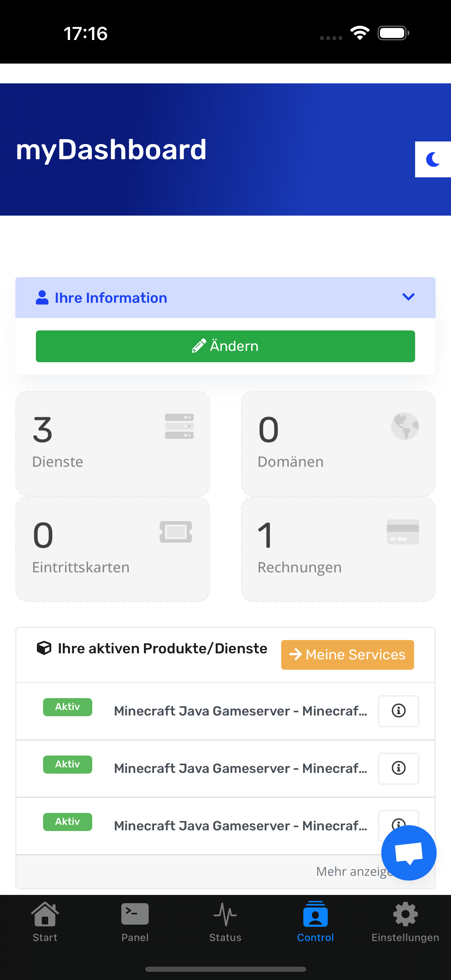Click the first Minecraft Java Gameserver row title
451x980 pixels.
pos(240,711)
